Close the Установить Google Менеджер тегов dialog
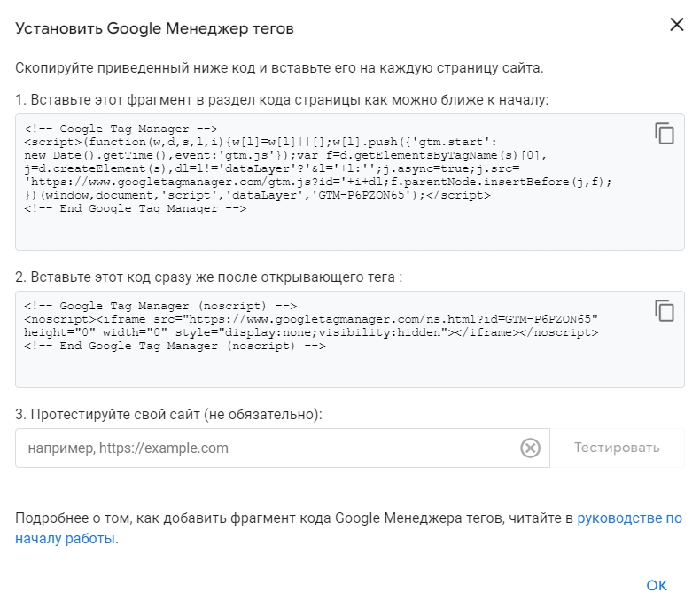Image resolution: width=700 pixels, height=608 pixels. [x=677, y=25]
